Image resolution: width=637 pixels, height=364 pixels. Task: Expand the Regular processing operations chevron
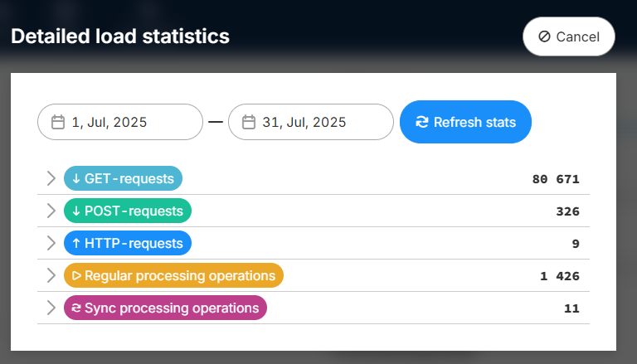pyautogui.click(x=51, y=275)
